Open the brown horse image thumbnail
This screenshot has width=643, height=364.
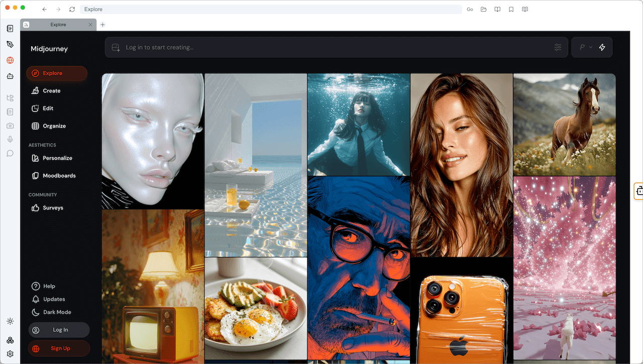click(564, 125)
